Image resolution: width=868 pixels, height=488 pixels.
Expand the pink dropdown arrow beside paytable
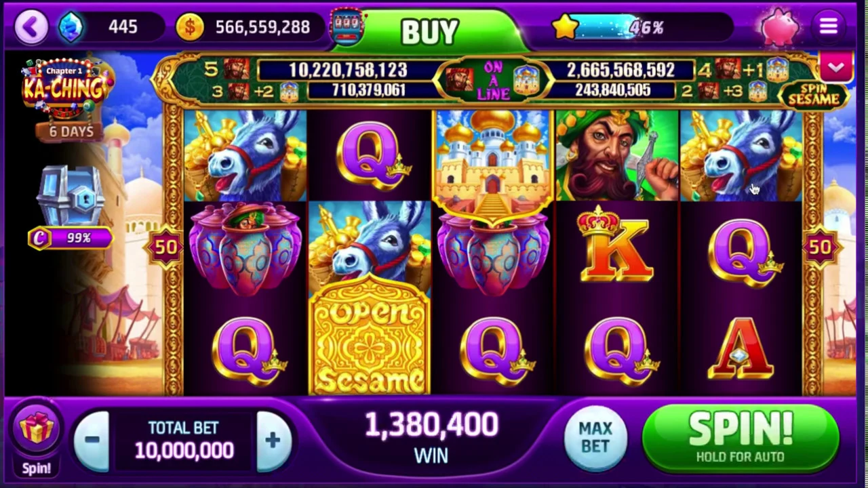[835, 67]
